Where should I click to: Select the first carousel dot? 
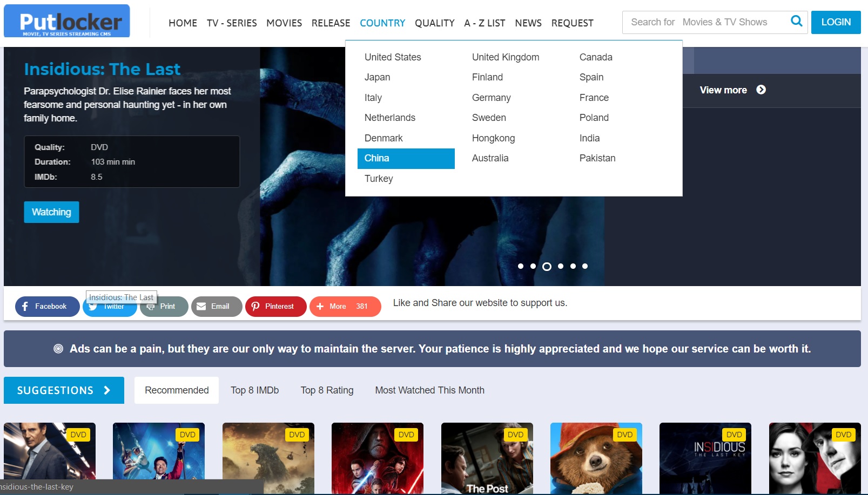coord(521,266)
